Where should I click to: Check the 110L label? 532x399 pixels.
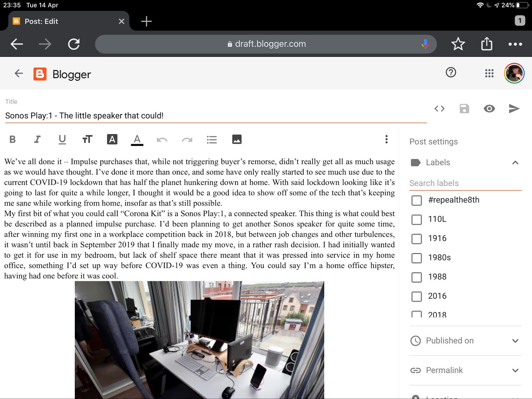417,219
